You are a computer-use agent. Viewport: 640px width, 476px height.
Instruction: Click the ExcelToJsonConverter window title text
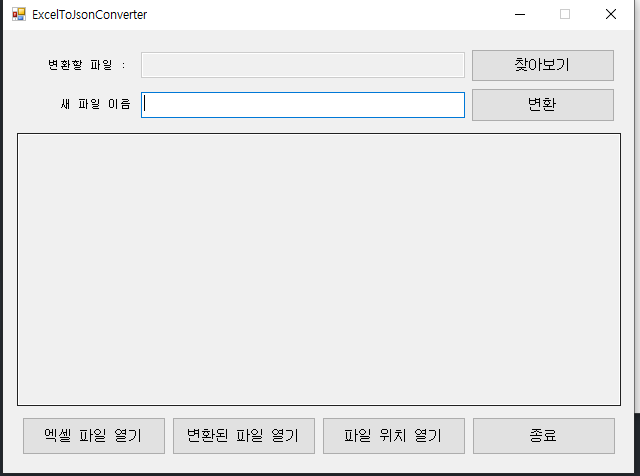(89, 15)
